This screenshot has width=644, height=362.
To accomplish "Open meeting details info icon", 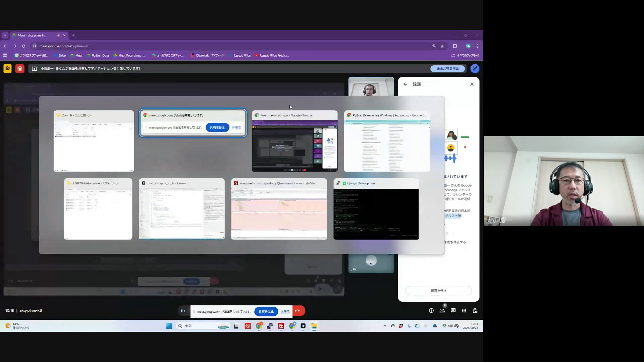I will coord(431,311).
